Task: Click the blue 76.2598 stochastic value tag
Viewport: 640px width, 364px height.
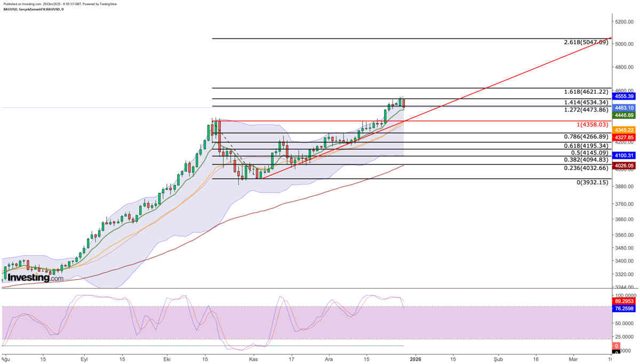Action: (625, 308)
